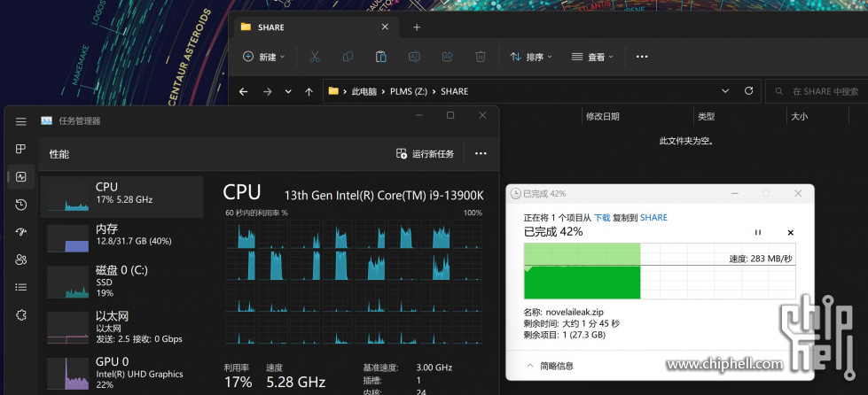Click 此电脑 breadcrumb in address bar
The image size is (868, 395).
coord(364,91)
